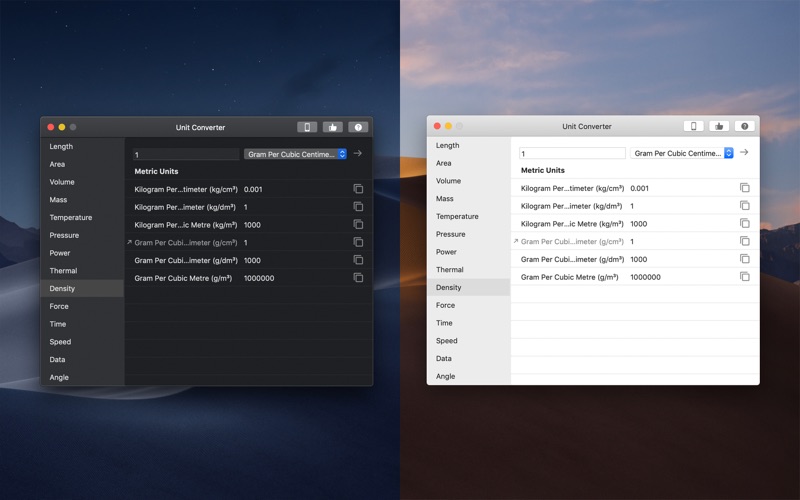Select Speed category in light window
The height and width of the screenshot is (500, 800).
[x=468, y=341]
